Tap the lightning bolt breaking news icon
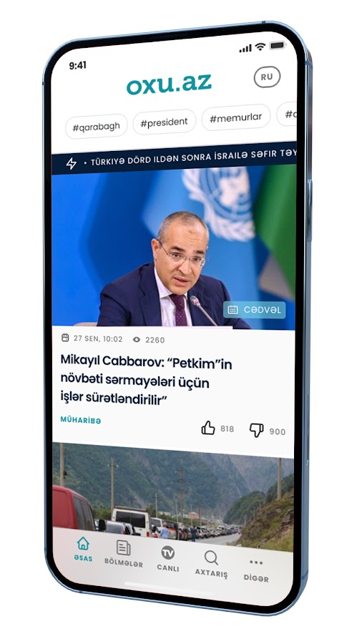 [71, 163]
